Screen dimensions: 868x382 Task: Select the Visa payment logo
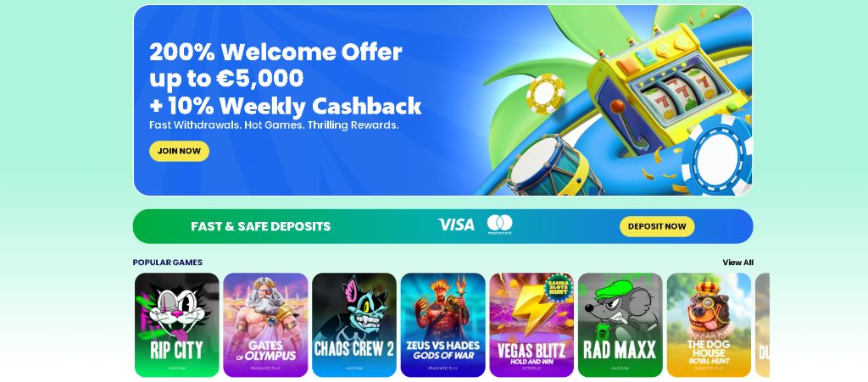coord(455,224)
